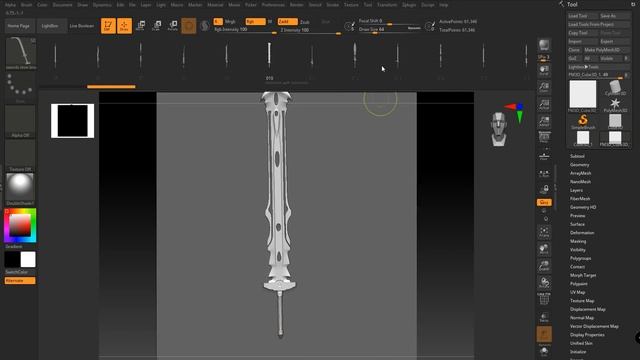Toggle the Rgb channel button
640x360 pixels.
(256, 22)
